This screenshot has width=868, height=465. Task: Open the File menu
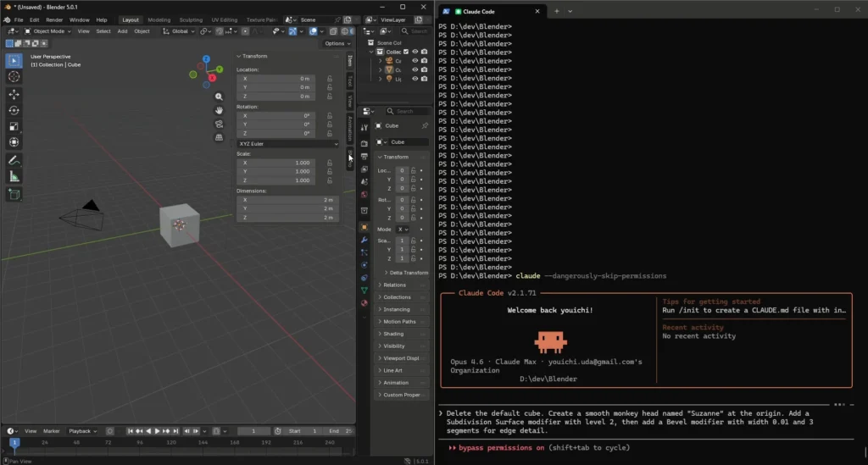19,20
